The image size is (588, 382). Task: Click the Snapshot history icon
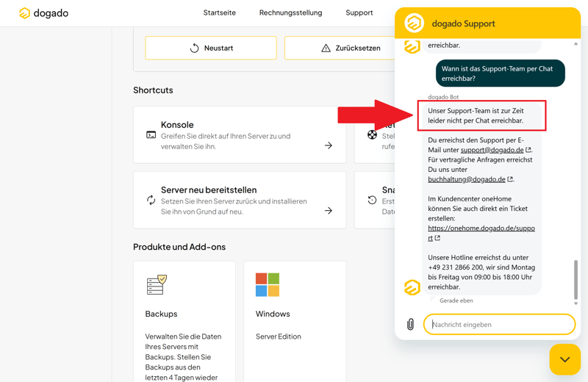click(372, 200)
